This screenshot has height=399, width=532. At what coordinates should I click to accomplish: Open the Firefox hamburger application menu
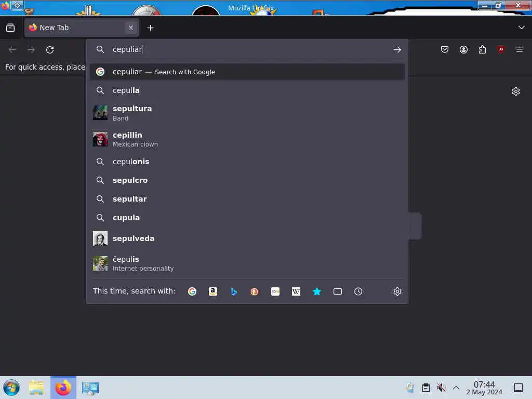(520, 49)
